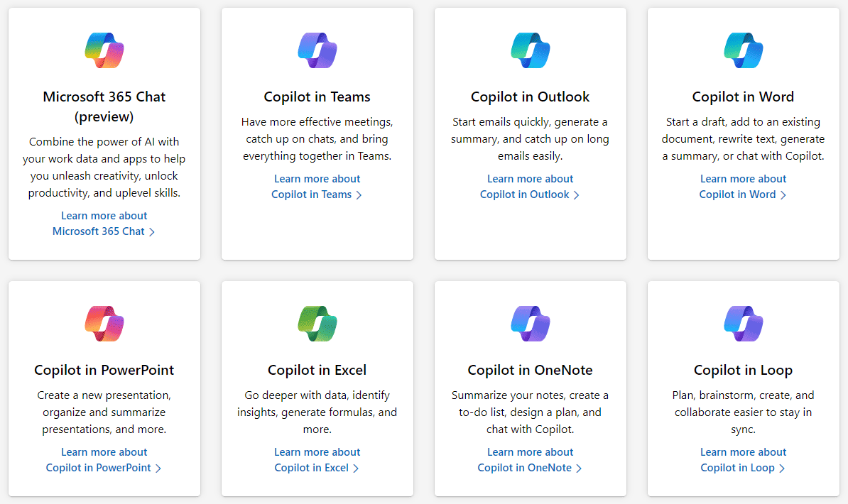Click text 'Summarize your notes, create a'
The height and width of the screenshot is (504, 848).
[x=530, y=395]
